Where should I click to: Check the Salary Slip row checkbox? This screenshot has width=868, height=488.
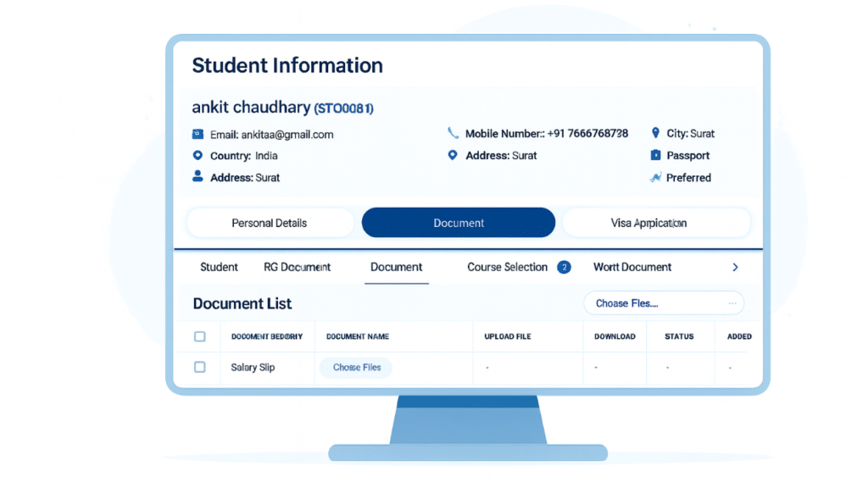click(200, 367)
